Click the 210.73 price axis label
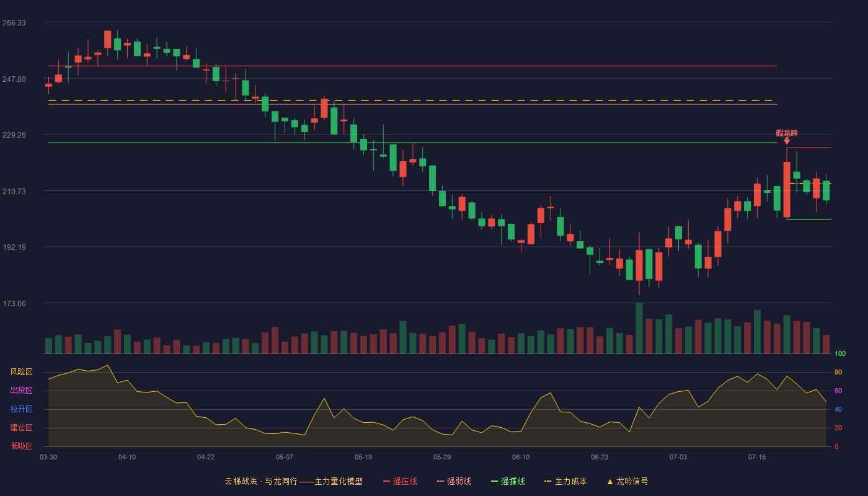This screenshot has width=868, height=496. click(x=14, y=192)
